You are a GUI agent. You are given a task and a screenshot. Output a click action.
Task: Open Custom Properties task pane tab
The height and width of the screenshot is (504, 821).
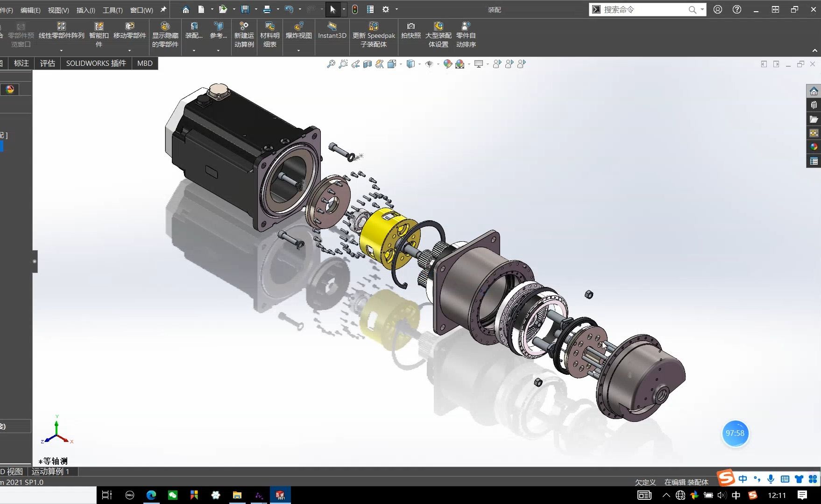814,161
